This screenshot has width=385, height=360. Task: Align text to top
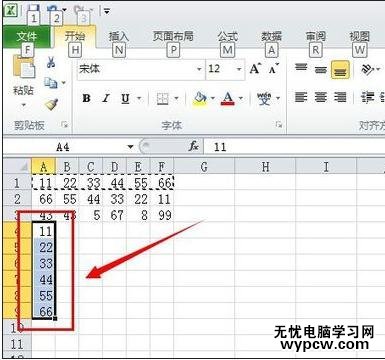coord(301,68)
